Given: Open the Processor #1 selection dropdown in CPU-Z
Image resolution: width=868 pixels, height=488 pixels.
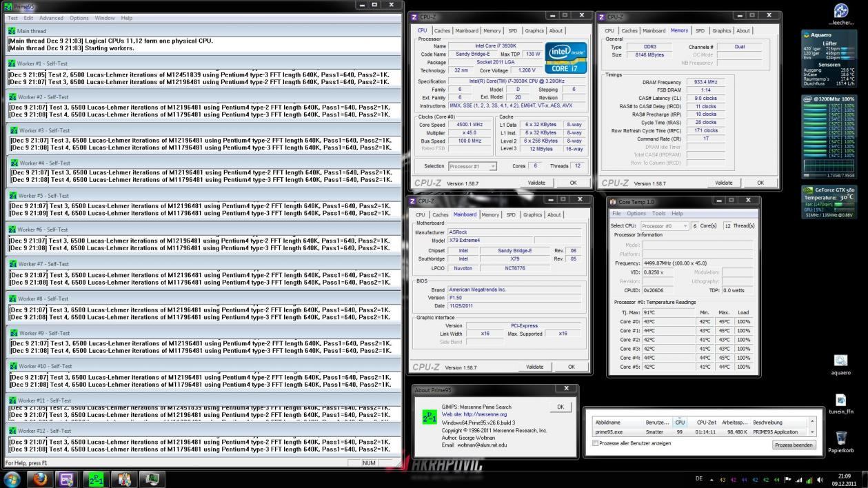Looking at the screenshot, I should 473,166.
